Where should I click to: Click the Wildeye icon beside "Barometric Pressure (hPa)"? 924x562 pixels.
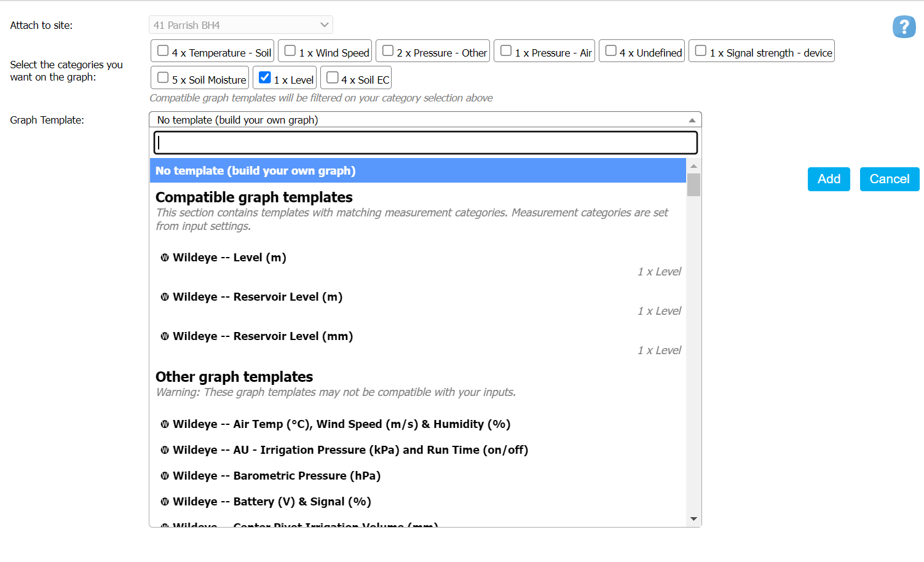click(x=164, y=475)
